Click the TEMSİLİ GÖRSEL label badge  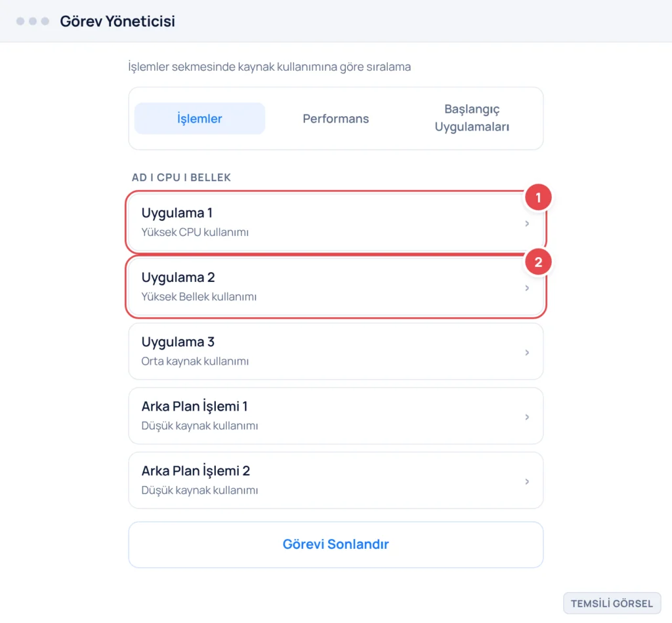point(612,603)
